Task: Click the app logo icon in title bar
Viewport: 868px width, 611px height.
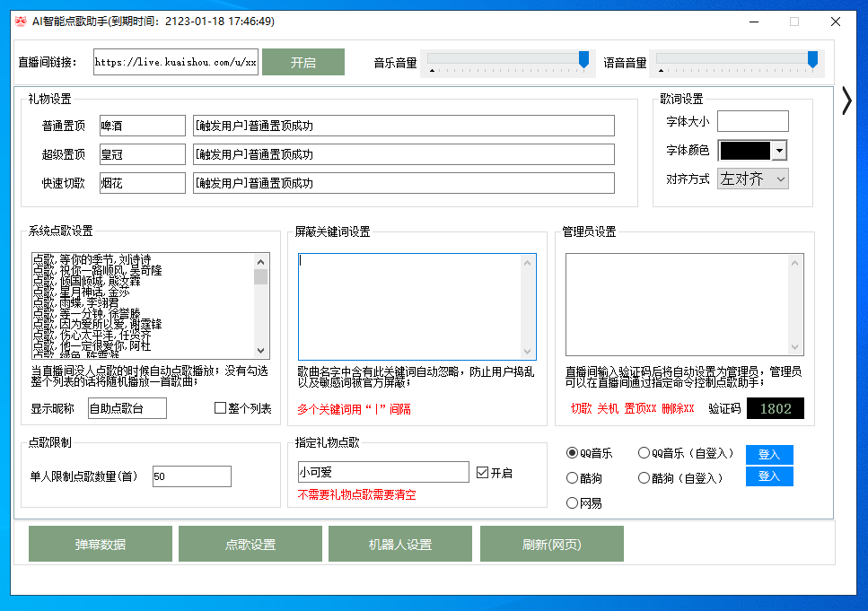Action: (x=21, y=22)
